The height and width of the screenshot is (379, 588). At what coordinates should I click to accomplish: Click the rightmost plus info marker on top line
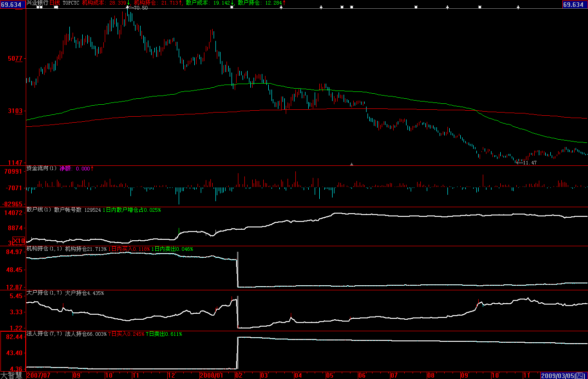(x=518, y=7)
